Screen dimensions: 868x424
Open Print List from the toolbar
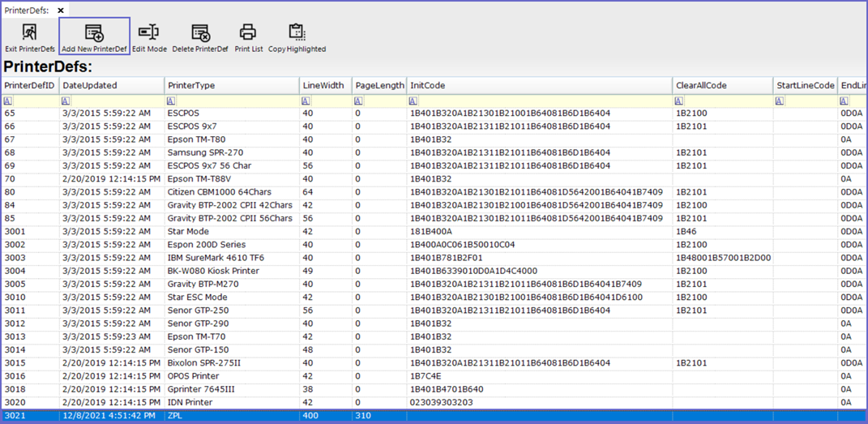(x=248, y=33)
